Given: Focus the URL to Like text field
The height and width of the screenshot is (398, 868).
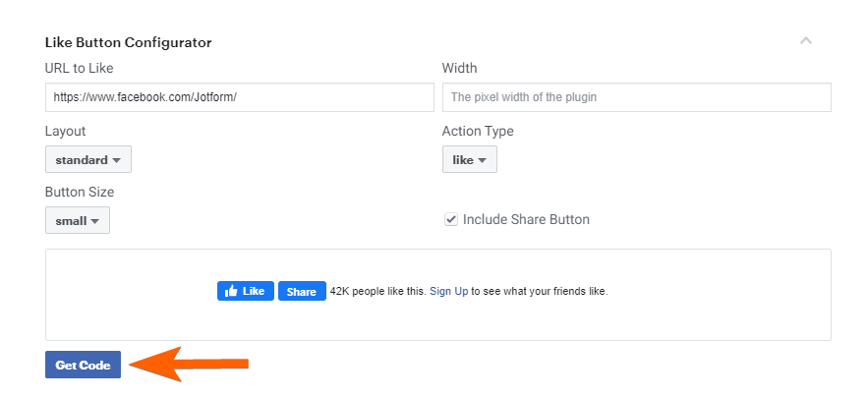Looking at the screenshot, I should click(x=239, y=97).
